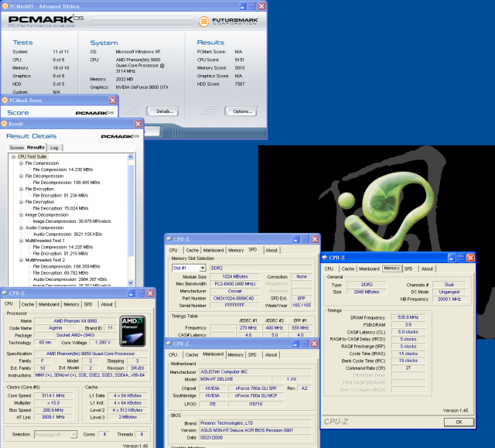This screenshot has height=448, width=495.
Task: Click the Options... button in PCMark05
Action: point(241,111)
